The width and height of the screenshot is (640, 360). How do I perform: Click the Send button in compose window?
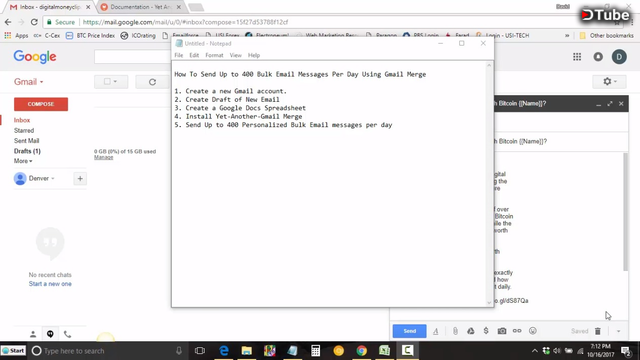[409, 331]
